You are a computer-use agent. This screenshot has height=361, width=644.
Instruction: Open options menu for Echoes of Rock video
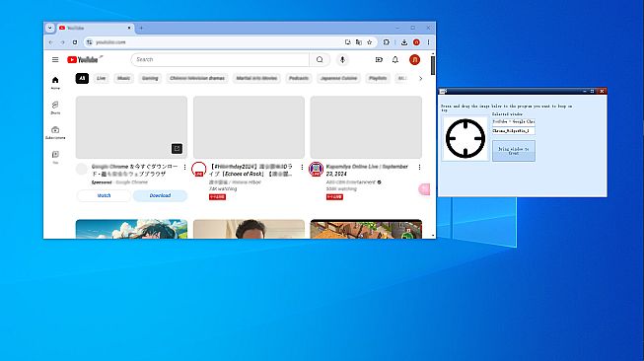tap(302, 167)
